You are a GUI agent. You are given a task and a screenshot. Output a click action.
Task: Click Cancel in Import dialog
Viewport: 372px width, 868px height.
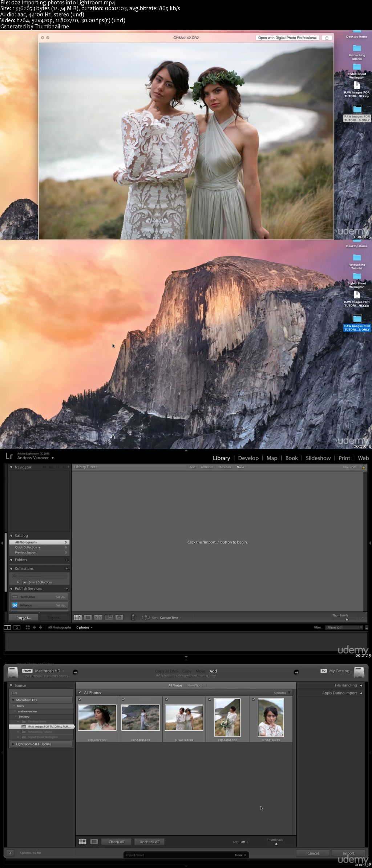[313, 853]
